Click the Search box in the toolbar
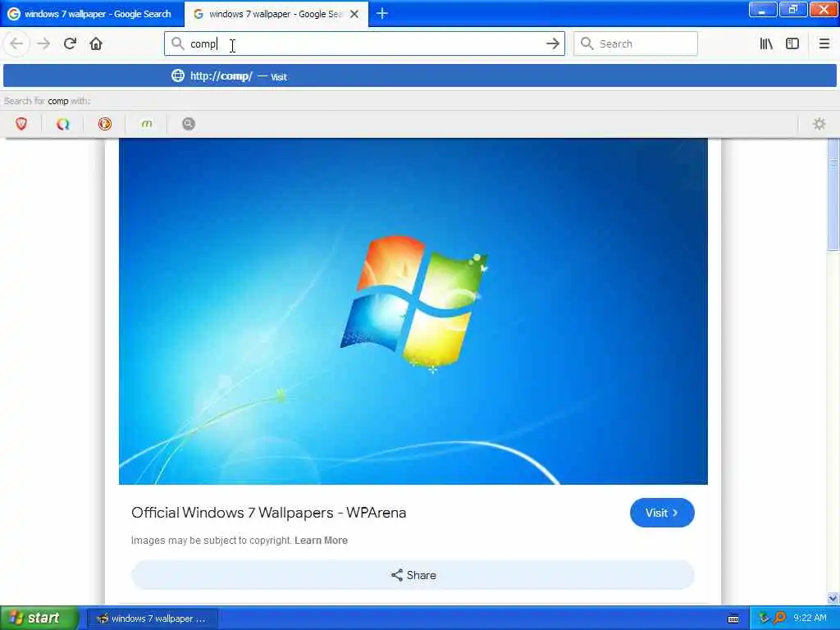The width and height of the screenshot is (840, 630). click(636, 43)
